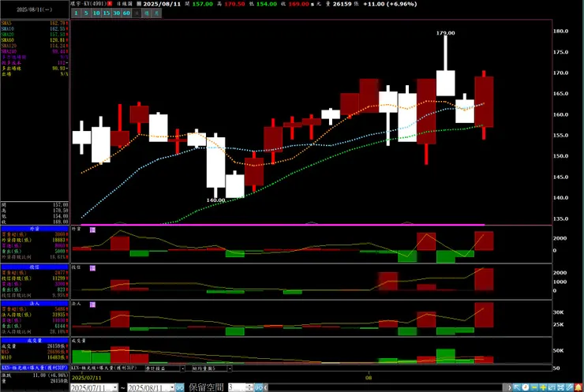Image resolution: width=584 pixels, height=392 pixels.
Task: Click the cursor arrow tool icon
Action: click(x=517, y=387)
